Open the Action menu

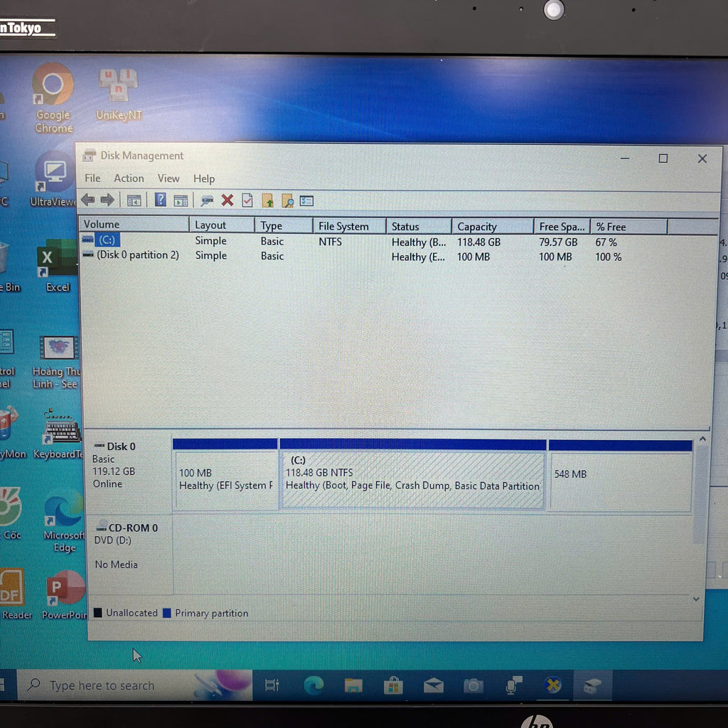click(x=129, y=178)
